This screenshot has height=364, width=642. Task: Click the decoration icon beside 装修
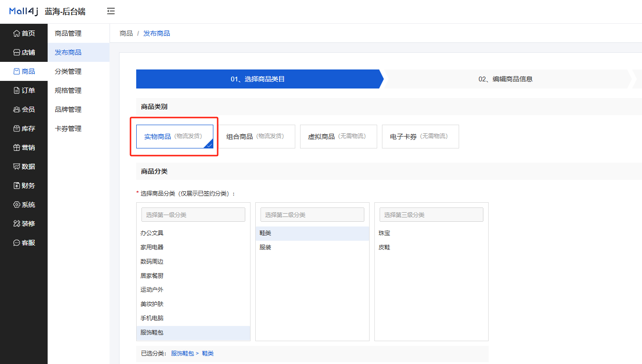coord(17,224)
